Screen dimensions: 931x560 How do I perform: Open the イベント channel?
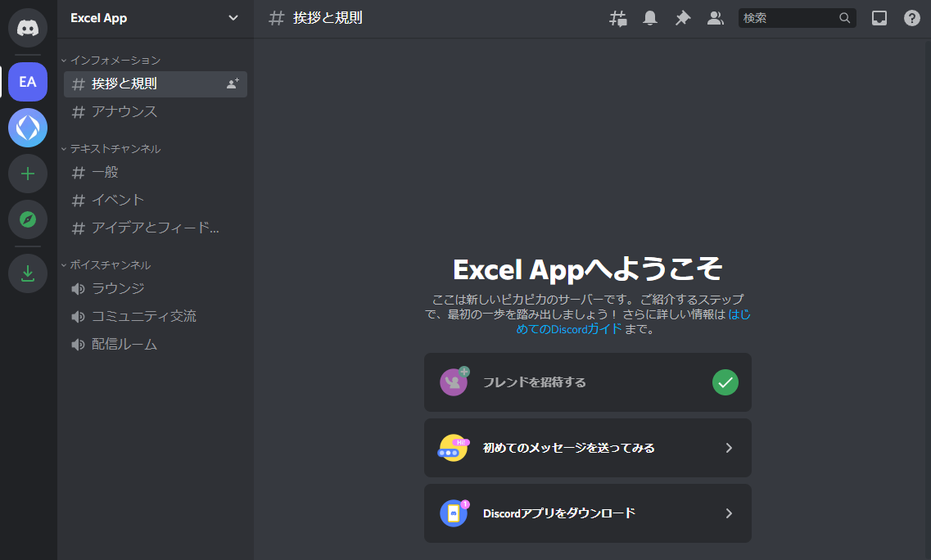[x=156, y=200]
